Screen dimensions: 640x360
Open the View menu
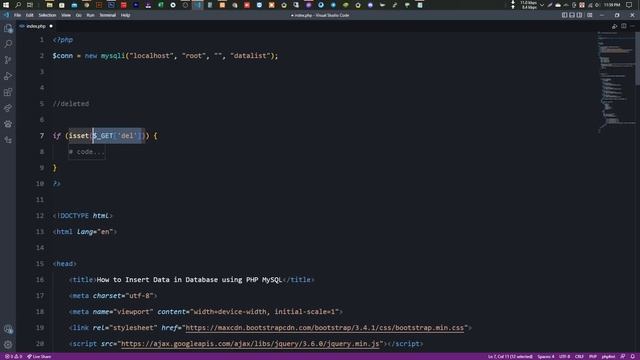tap(66, 15)
